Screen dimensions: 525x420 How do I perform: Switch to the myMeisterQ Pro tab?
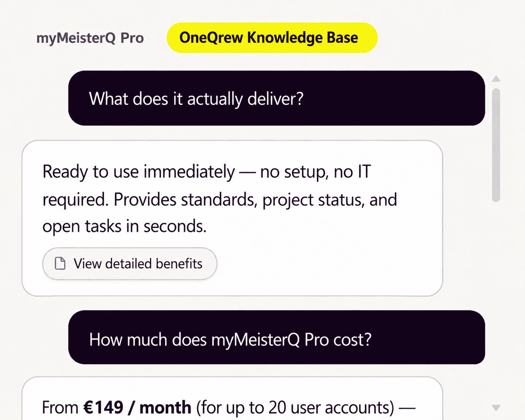click(90, 38)
